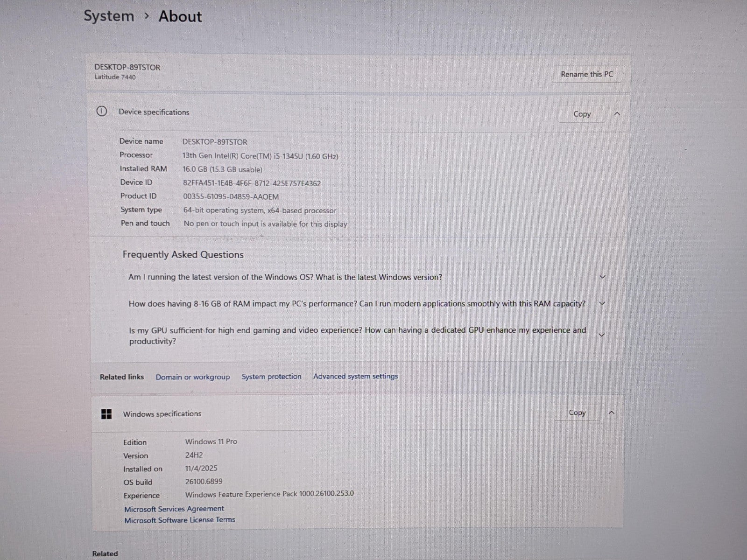Open the Domain or workgroup link

(193, 377)
